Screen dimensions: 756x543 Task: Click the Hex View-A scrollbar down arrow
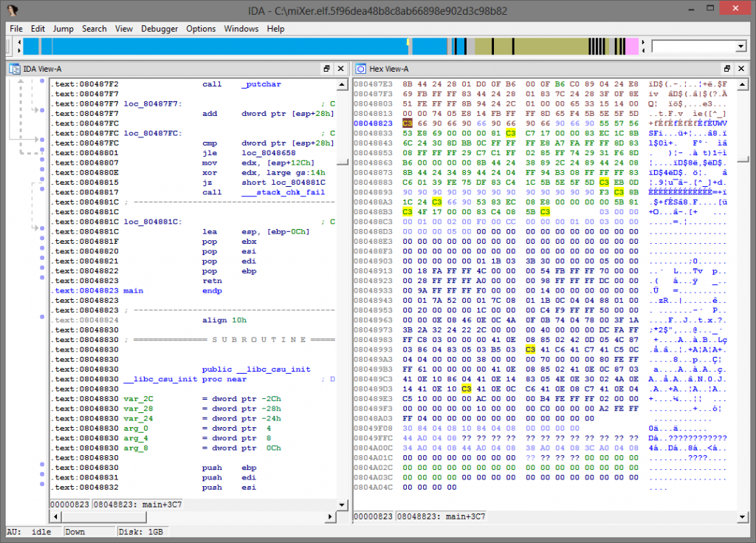[x=743, y=517]
